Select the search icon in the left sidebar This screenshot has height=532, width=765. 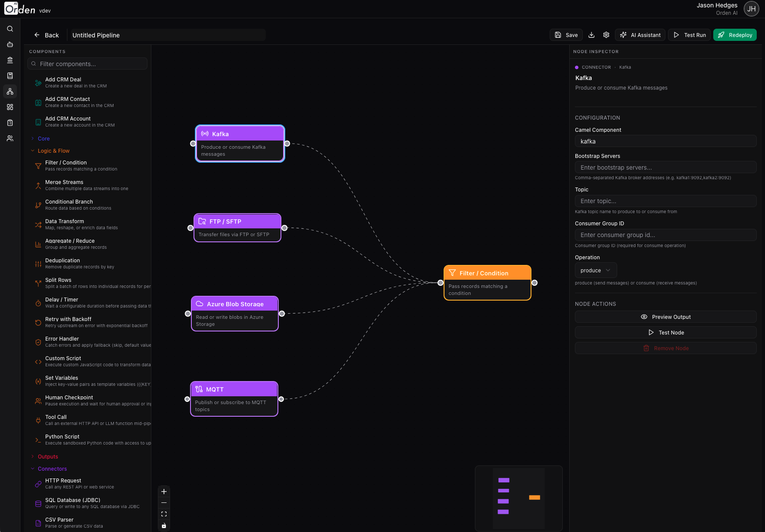tap(10, 29)
